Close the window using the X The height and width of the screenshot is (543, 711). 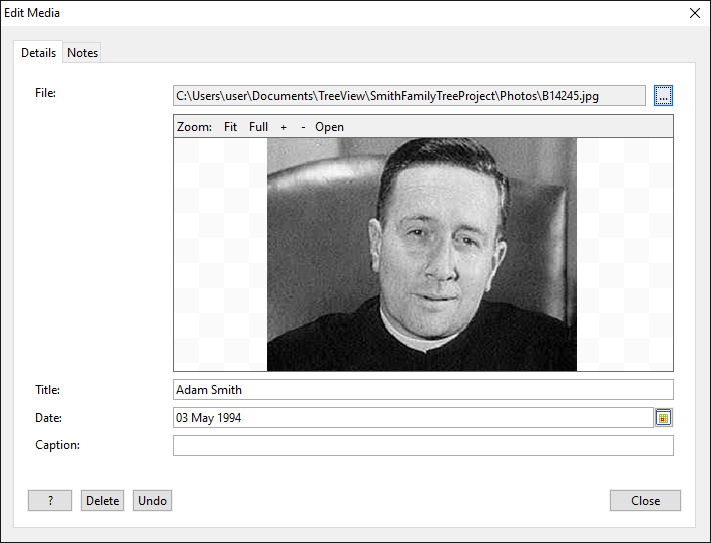coord(695,13)
